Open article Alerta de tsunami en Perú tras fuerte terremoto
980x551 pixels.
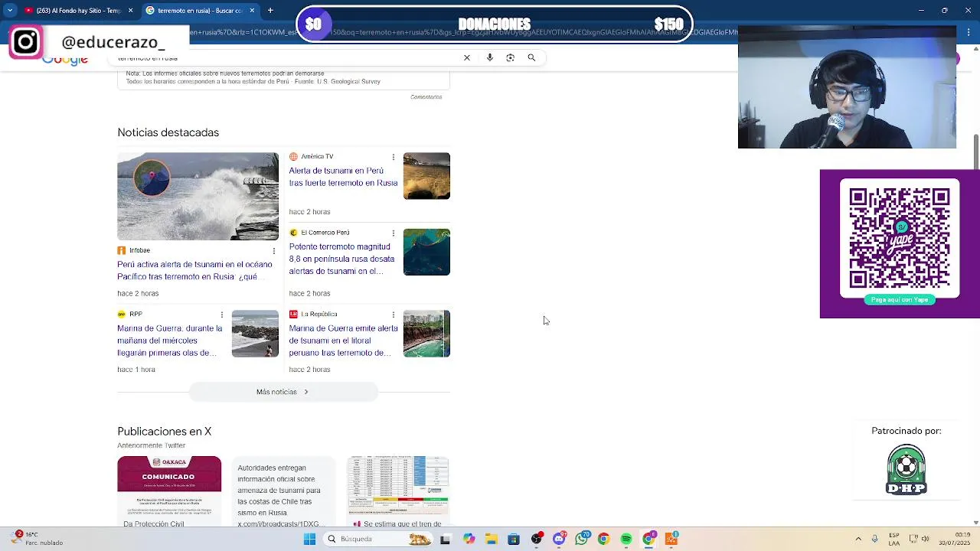[343, 177]
